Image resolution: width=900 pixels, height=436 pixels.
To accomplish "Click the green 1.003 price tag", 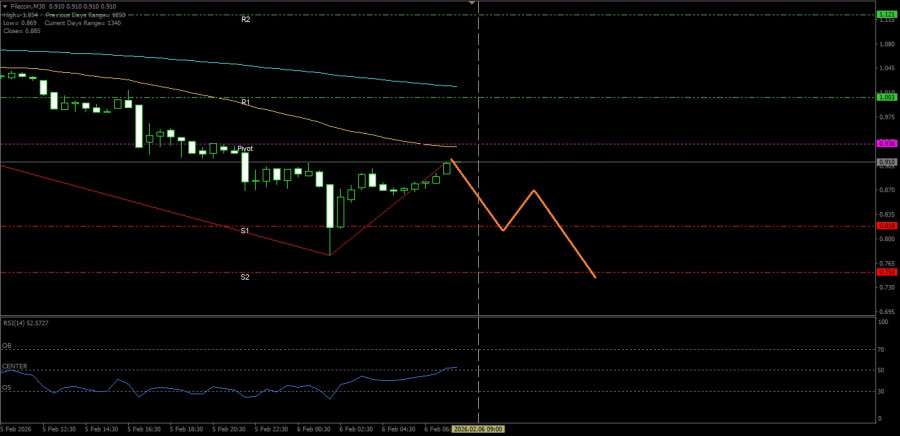I will [x=887, y=98].
